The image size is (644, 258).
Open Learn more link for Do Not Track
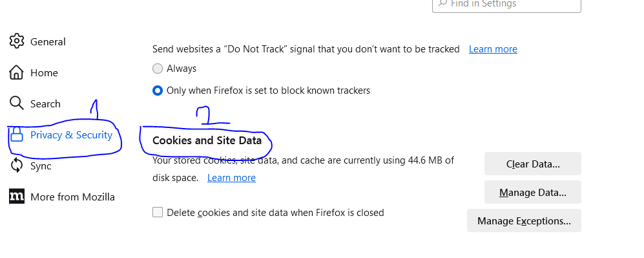[x=493, y=49]
